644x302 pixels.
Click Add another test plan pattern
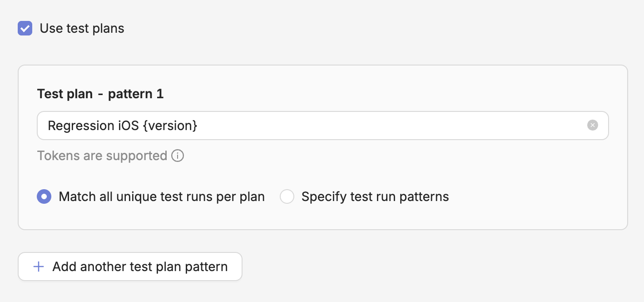click(x=130, y=267)
